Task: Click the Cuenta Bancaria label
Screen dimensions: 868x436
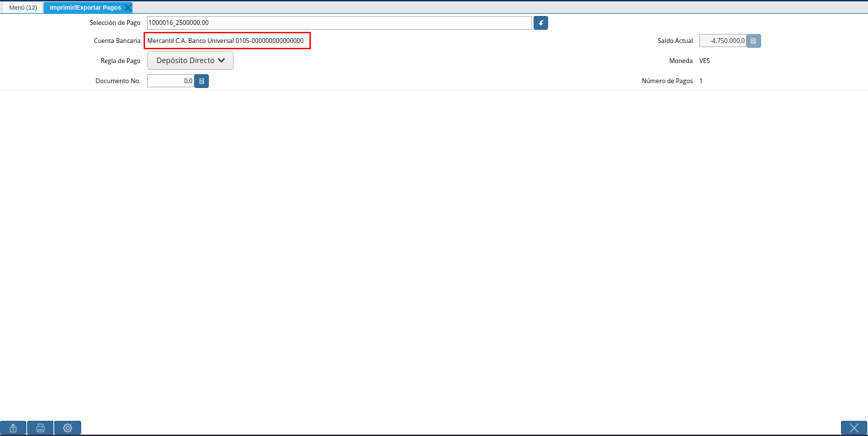Action: click(117, 41)
